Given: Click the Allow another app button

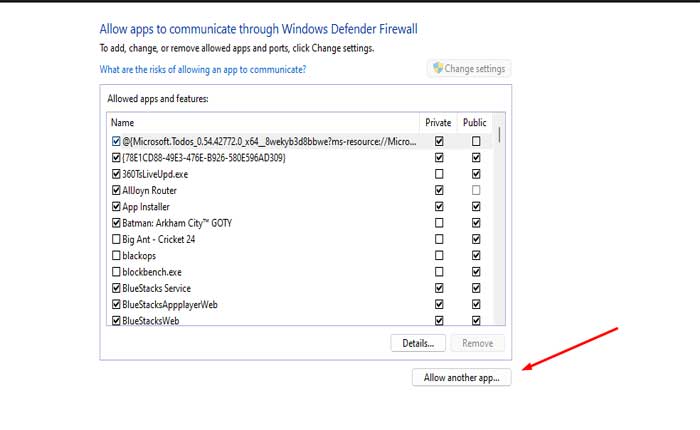Looking at the screenshot, I should [461, 377].
